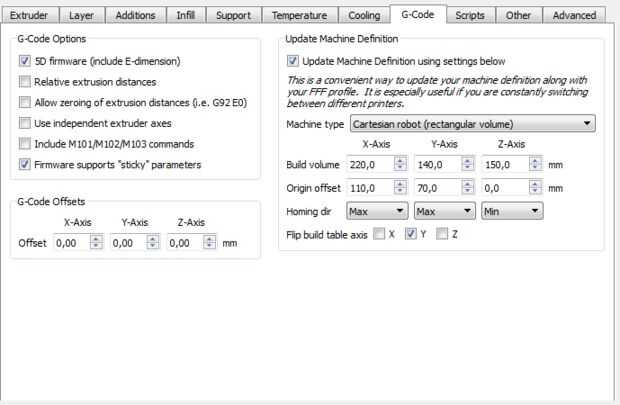Click the Origin offset Y-Axis stepper arrows
Screen dimensions: 620x405
(468, 188)
